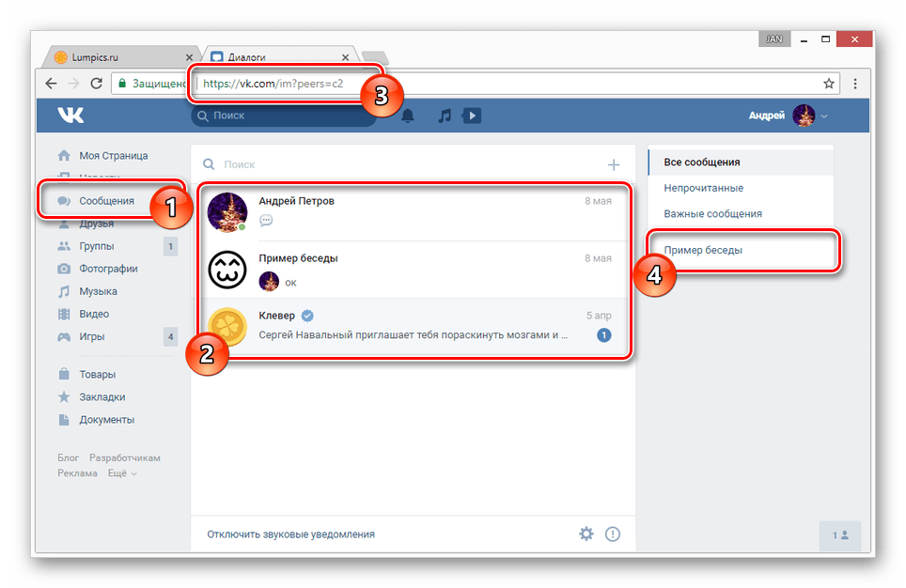Click the JAN profile label in title bar
This screenshot has width=906, height=588.
774,39
